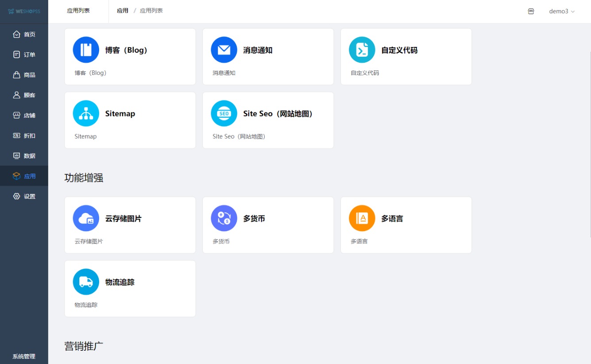Click the 自定义代码 code icon
591x364 pixels.
[362, 50]
